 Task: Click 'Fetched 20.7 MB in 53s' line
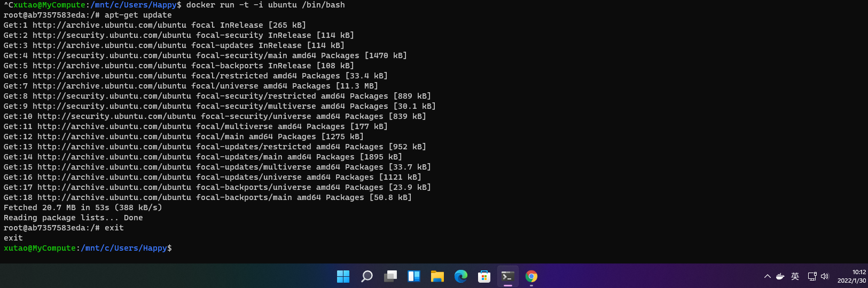pos(83,207)
